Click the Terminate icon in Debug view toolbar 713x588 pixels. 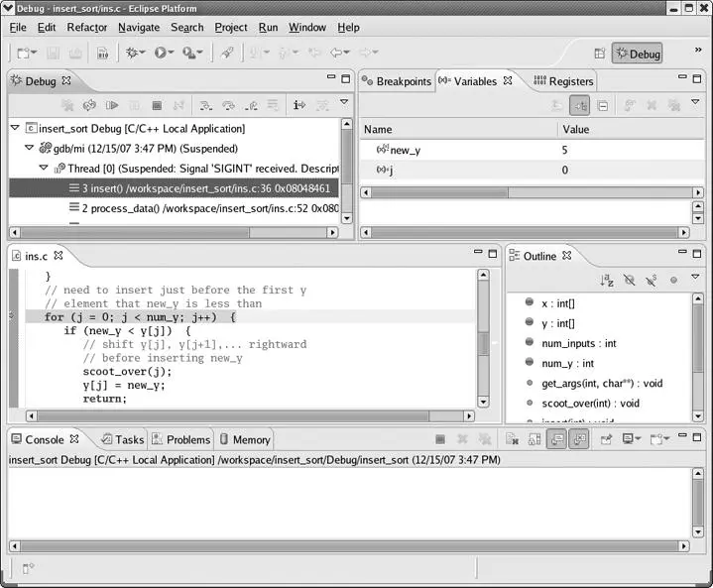(157, 104)
